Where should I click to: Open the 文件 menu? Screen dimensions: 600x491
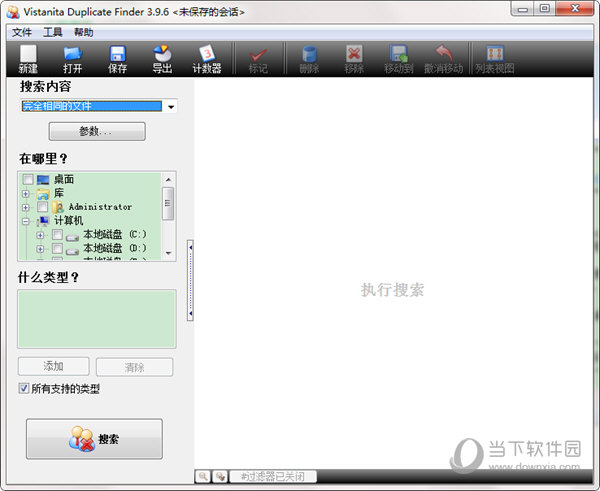pyautogui.click(x=22, y=33)
